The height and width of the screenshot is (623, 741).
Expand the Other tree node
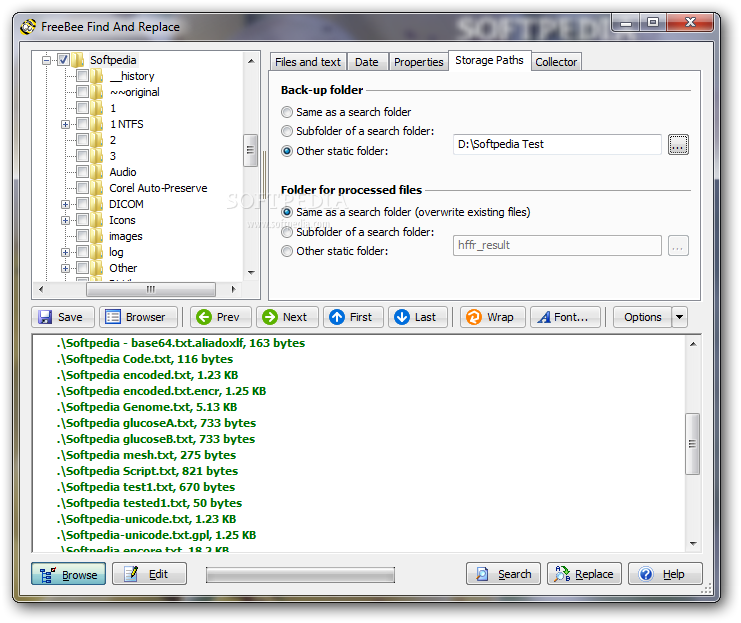pyautogui.click(x=65, y=268)
